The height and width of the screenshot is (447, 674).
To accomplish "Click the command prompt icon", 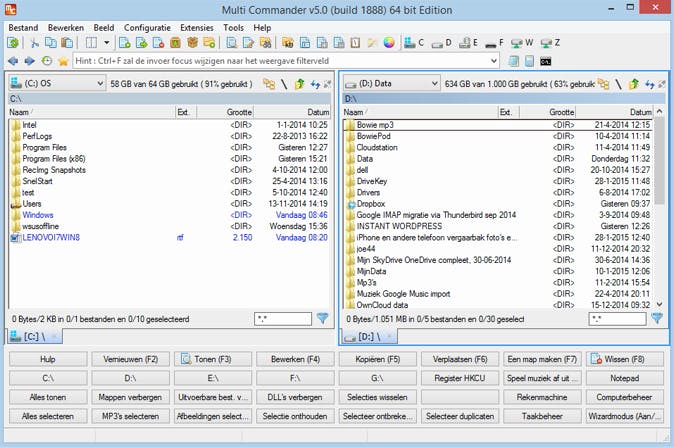I will [x=545, y=61].
